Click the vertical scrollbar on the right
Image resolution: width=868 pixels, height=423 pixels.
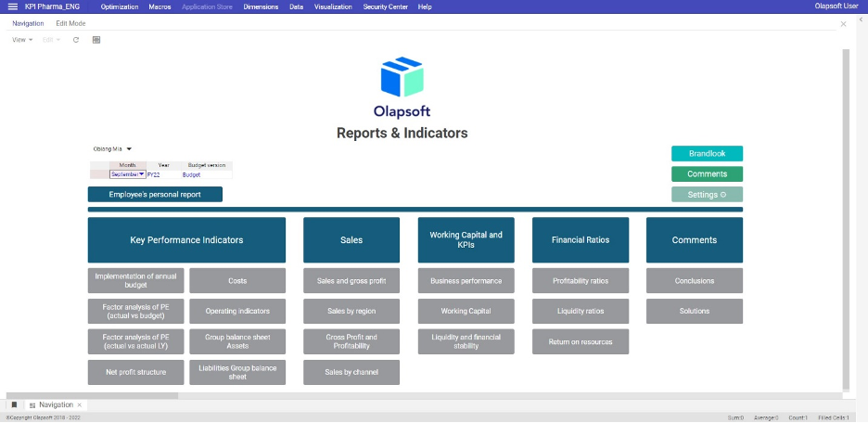point(846,219)
